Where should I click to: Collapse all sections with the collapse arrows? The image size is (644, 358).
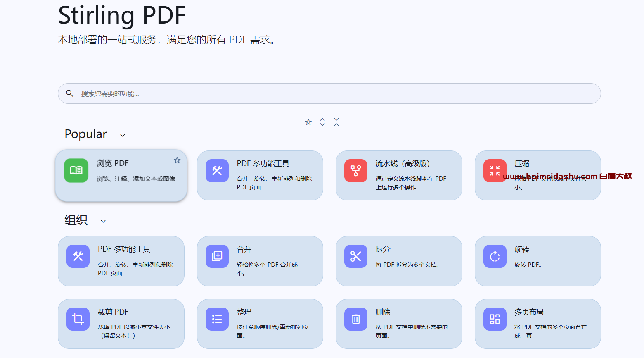coord(336,122)
